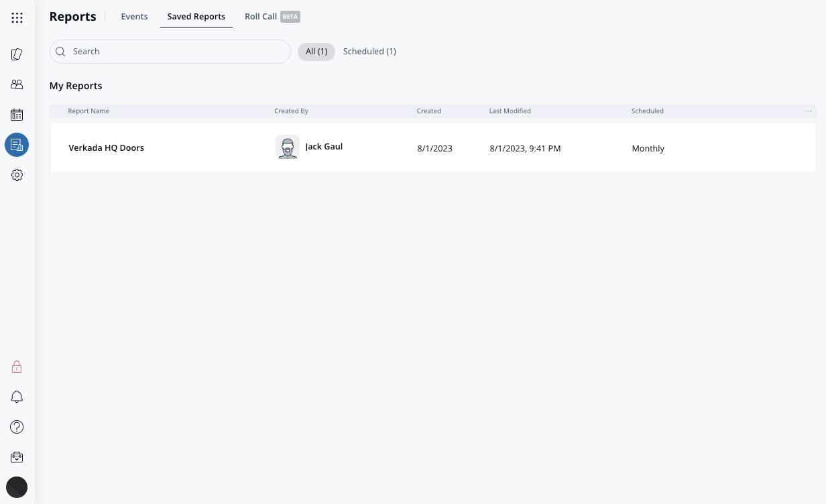Select the highlighted Reports sidebar icon
This screenshot has height=504, width=826.
[x=17, y=145]
